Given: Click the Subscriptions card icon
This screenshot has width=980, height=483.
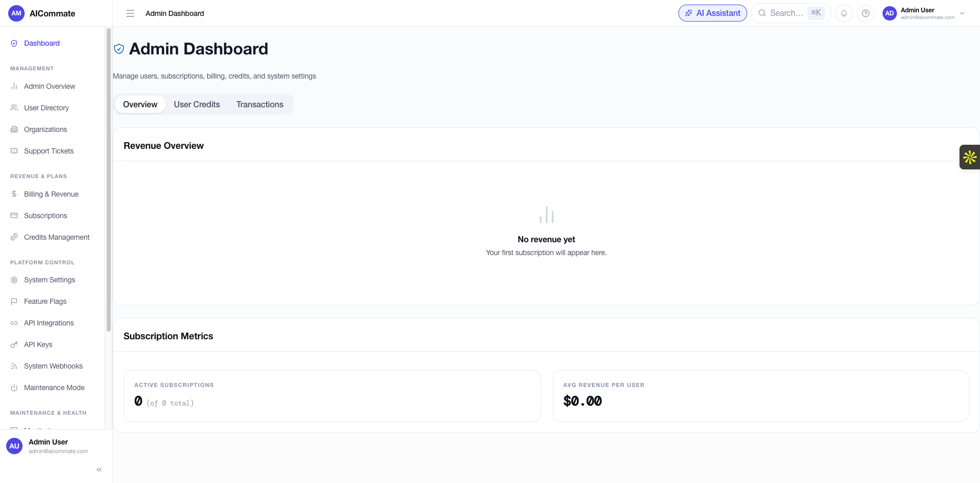Looking at the screenshot, I should (x=14, y=216).
